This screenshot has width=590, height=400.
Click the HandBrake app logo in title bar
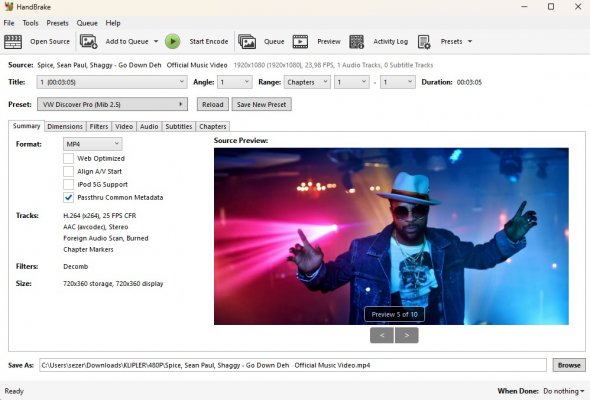click(9, 6)
